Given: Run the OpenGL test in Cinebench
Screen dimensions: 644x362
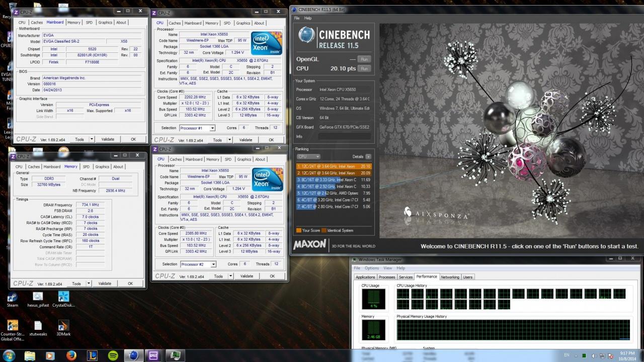Looking at the screenshot, I should click(x=363, y=59).
